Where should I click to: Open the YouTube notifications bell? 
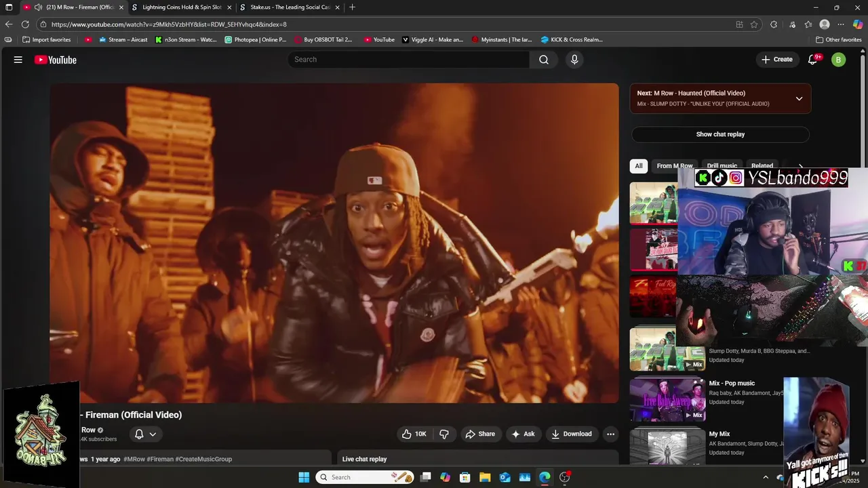(813, 60)
